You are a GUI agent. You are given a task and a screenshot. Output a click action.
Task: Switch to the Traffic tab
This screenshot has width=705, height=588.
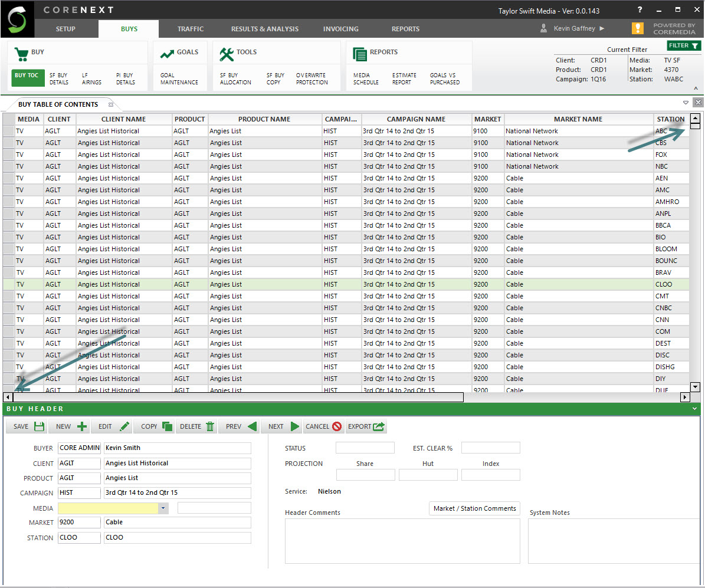click(191, 29)
